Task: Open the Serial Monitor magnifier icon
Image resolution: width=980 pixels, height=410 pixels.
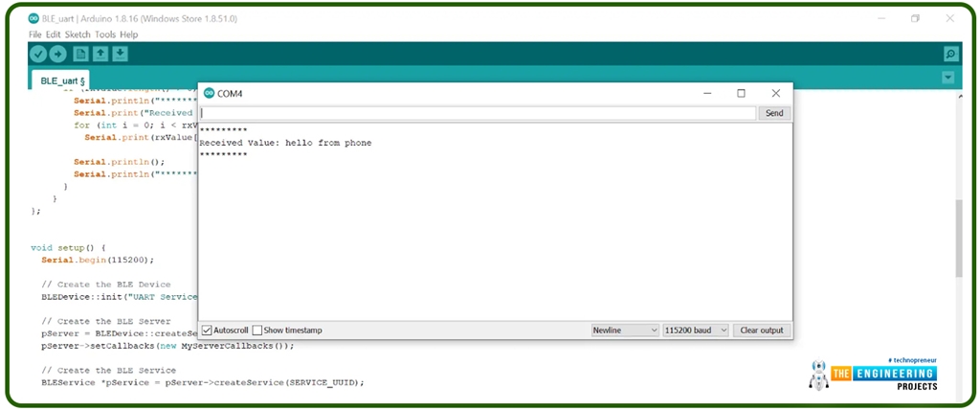Action: 950,55
